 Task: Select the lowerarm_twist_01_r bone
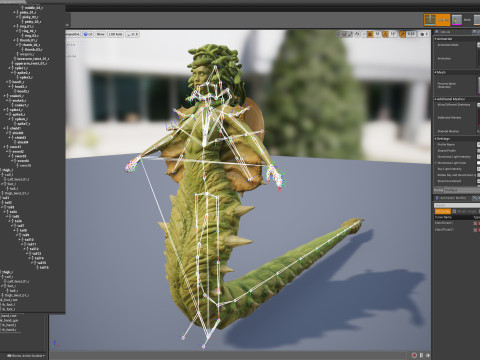pyautogui.click(x=33, y=59)
